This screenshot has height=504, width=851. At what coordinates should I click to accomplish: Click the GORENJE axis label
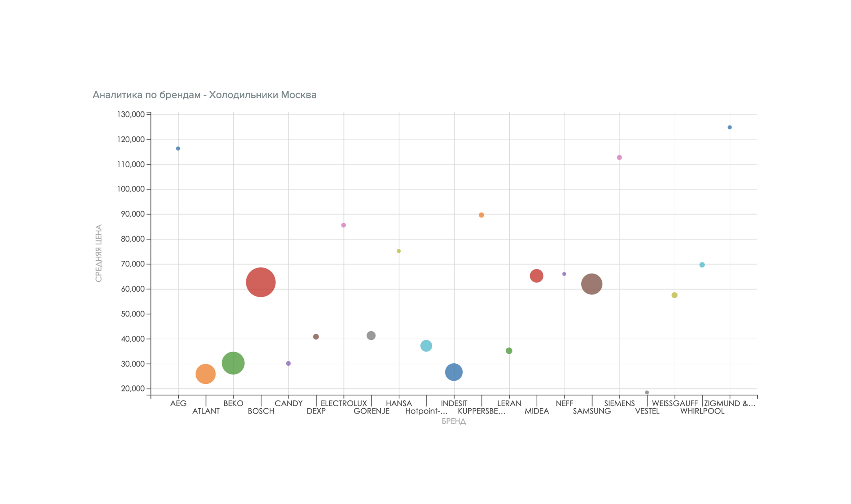371,411
